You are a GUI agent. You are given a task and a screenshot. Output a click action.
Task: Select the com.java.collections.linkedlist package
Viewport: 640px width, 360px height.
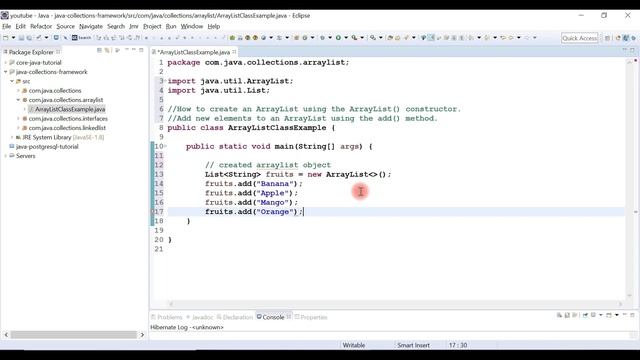click(x=67, y=128)
